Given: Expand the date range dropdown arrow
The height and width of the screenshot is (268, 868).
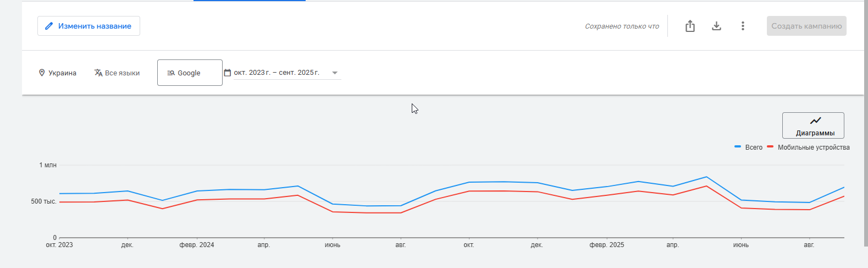Looking at the screenshot, I should (x=335, y=73).
